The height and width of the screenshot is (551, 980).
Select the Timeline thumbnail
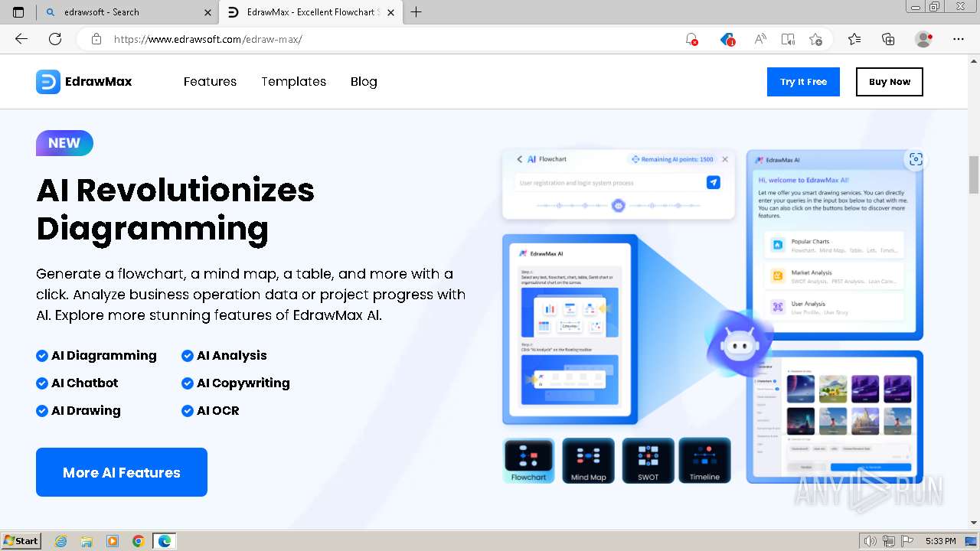coord(704,461)
